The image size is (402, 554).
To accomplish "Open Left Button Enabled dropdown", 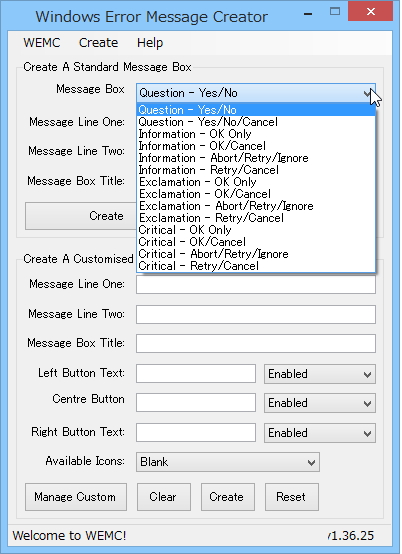I will click(x=320, y=374).
